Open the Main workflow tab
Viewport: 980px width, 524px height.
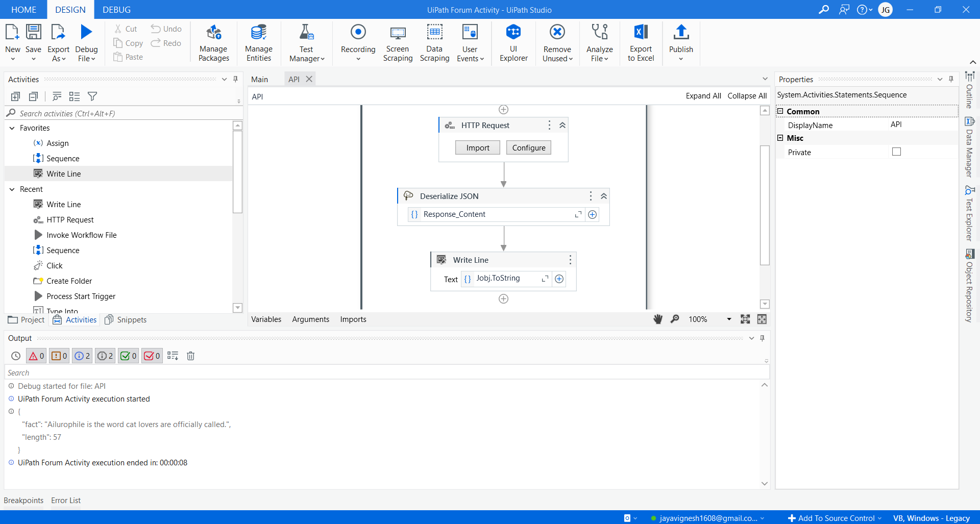(259, 79)
